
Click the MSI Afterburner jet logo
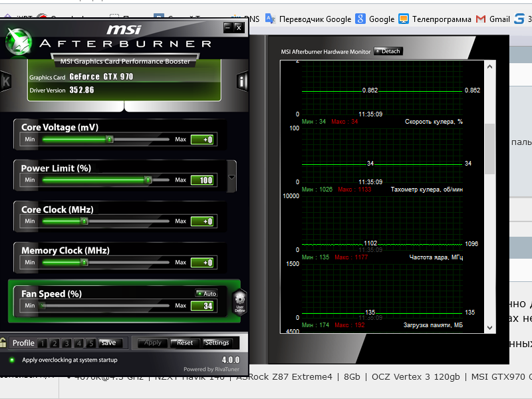19,42
